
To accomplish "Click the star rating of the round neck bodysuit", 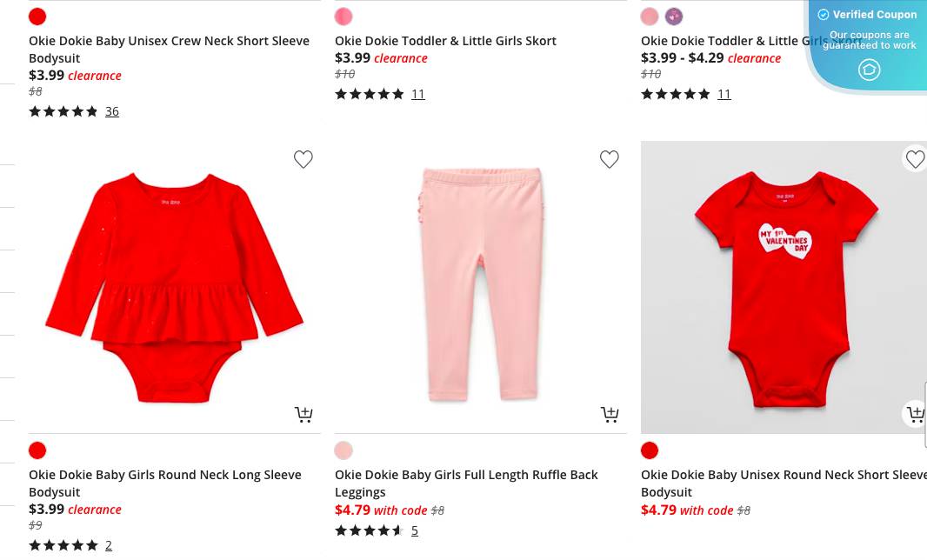I will 63,545.
